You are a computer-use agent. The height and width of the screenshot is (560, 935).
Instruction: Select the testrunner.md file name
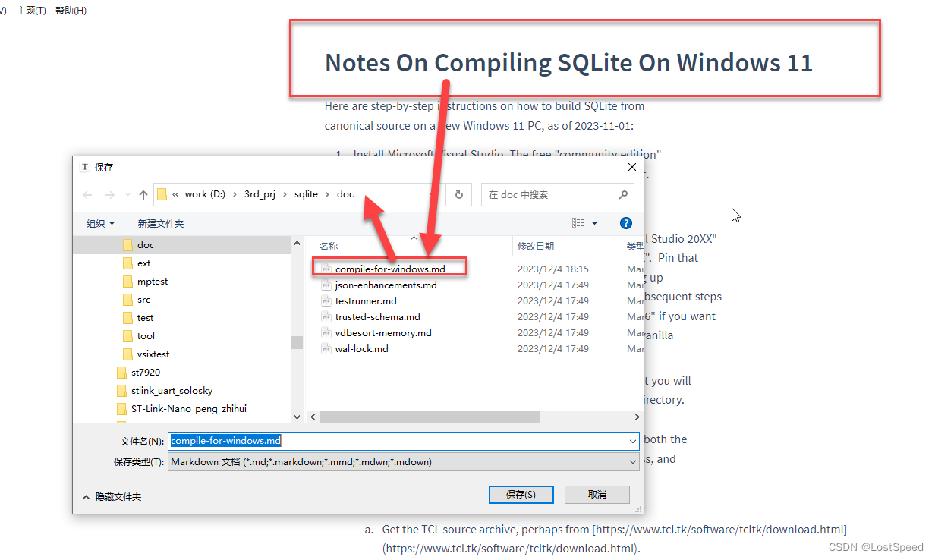pos(366,300)
